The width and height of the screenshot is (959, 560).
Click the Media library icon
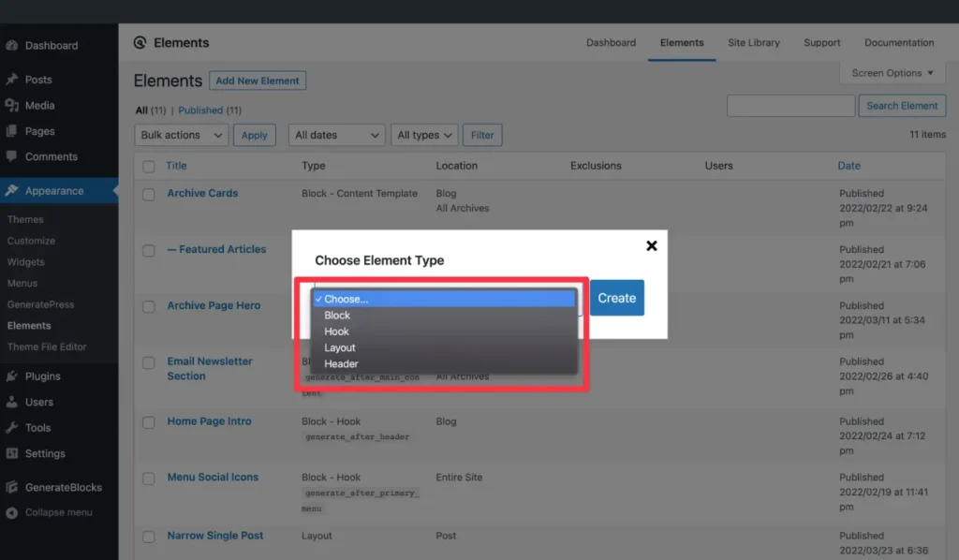11,105
